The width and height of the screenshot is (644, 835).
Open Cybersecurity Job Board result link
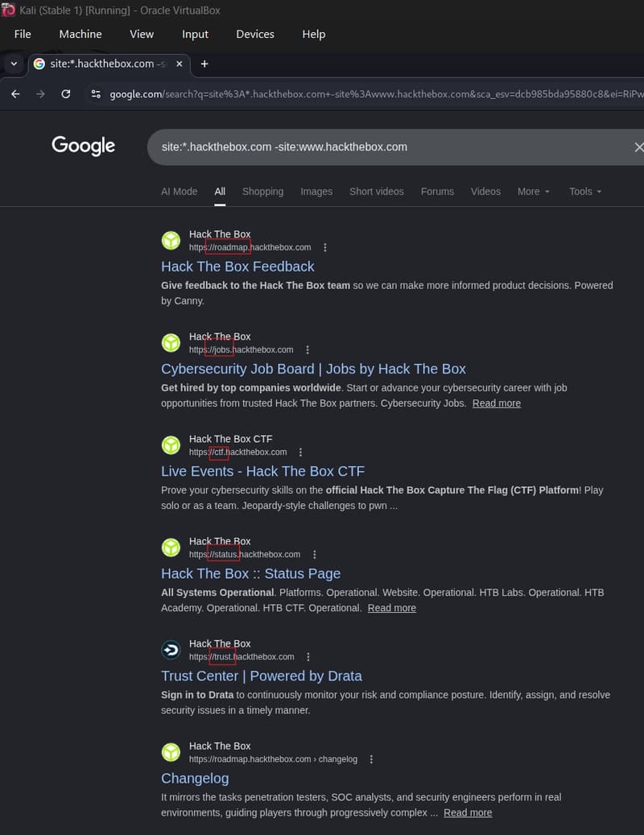click(313, 369)
